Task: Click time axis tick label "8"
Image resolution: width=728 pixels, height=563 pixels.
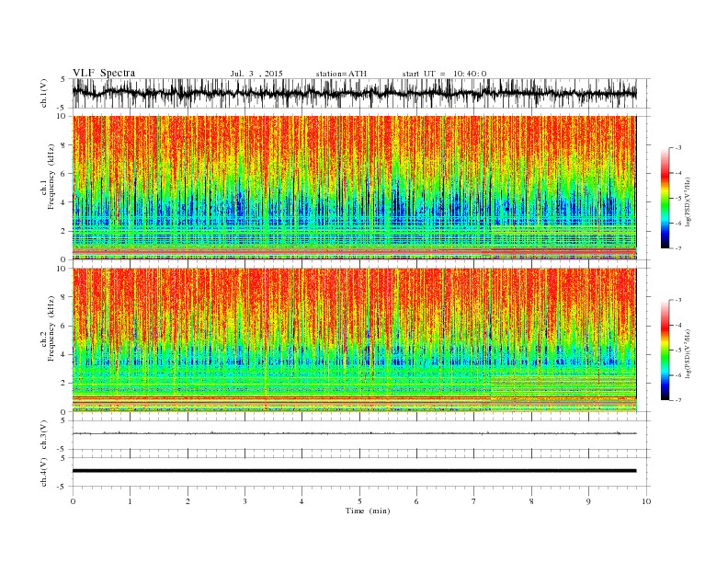Action: (x=531, y=501)
